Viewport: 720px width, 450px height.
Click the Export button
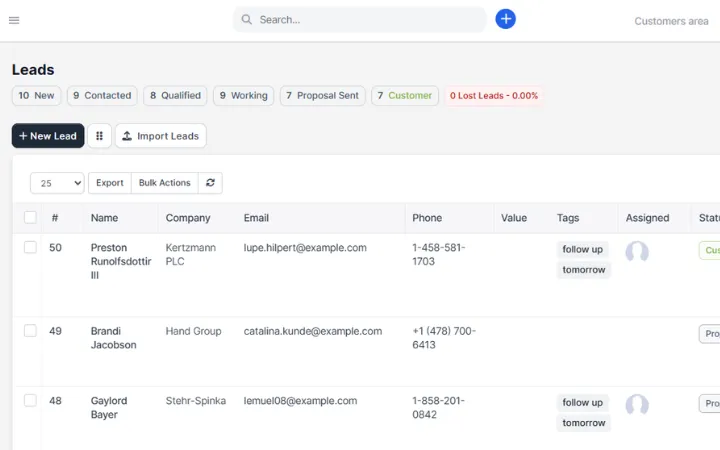pyautogui.click(x=110, y=183)
